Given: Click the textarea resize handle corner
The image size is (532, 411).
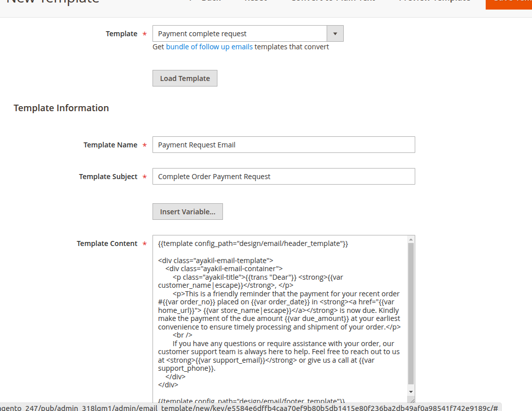Looking at the screenshot, I should pyautogui.click(x=411, y=400).
